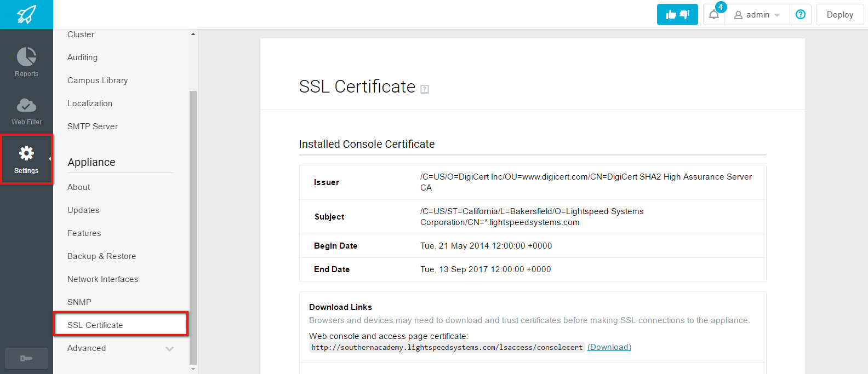Click the rocket logo icon

pyautogui.click(x=26, y=14)
